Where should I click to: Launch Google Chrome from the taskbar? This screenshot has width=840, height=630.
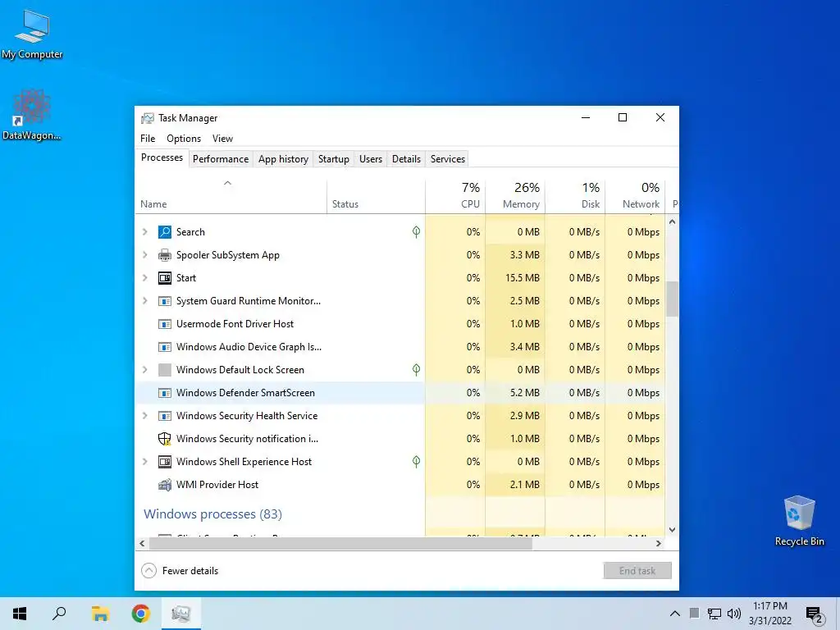[141, 614]
